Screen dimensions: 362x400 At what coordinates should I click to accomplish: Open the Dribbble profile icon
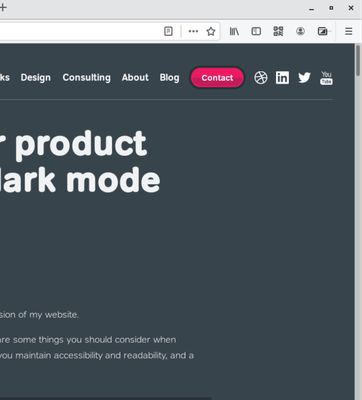261,78
